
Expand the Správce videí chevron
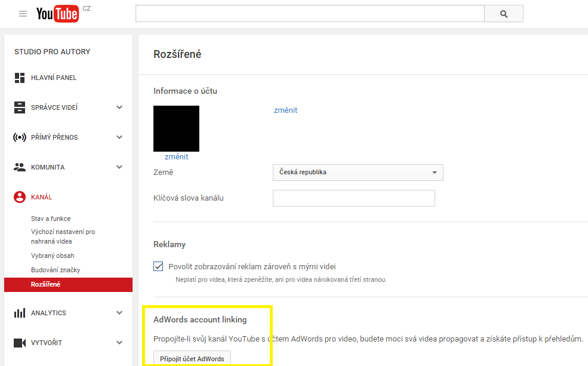coord(119,107)
